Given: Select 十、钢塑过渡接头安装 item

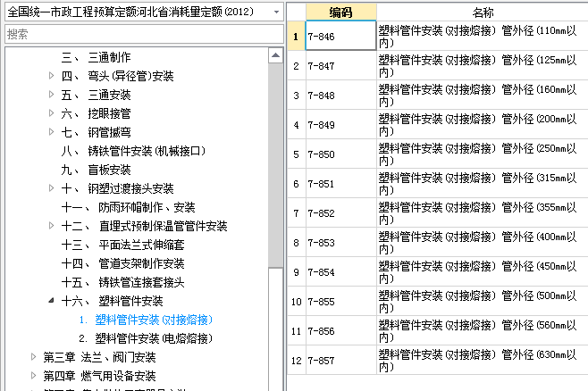Looking at the screenshot, I should pyautogui.click(x=117, y=188).
